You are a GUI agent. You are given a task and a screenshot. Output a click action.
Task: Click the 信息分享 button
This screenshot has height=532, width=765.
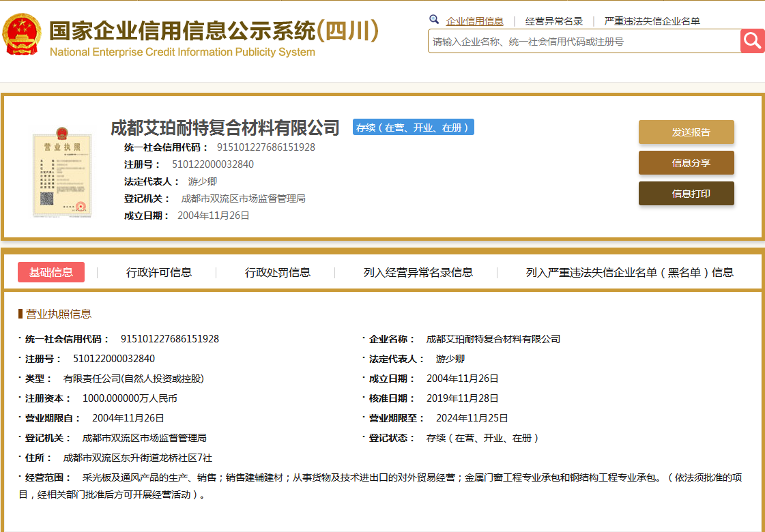[x=686, y=162]
